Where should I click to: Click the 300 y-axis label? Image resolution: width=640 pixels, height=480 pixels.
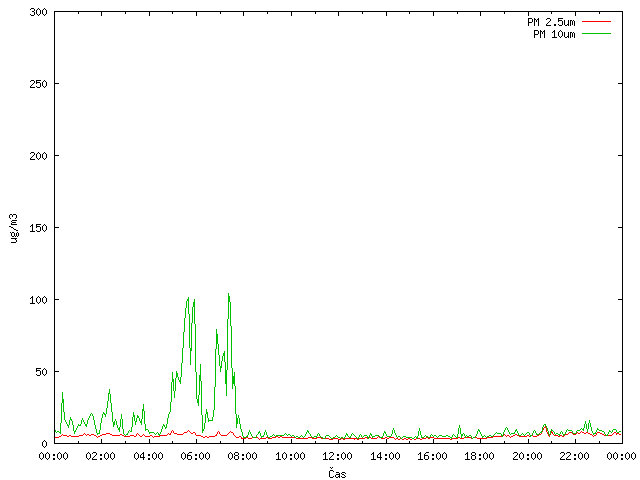[38, 12]
